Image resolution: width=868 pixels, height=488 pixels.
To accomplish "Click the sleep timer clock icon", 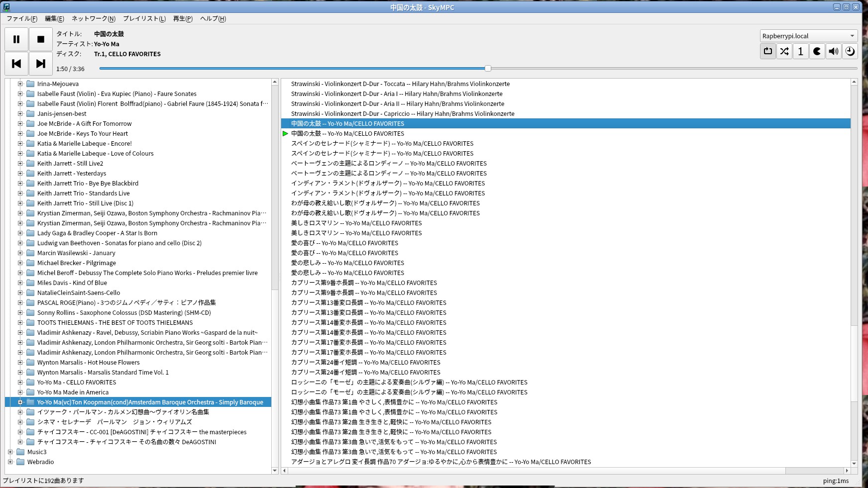I will point(850,51).
